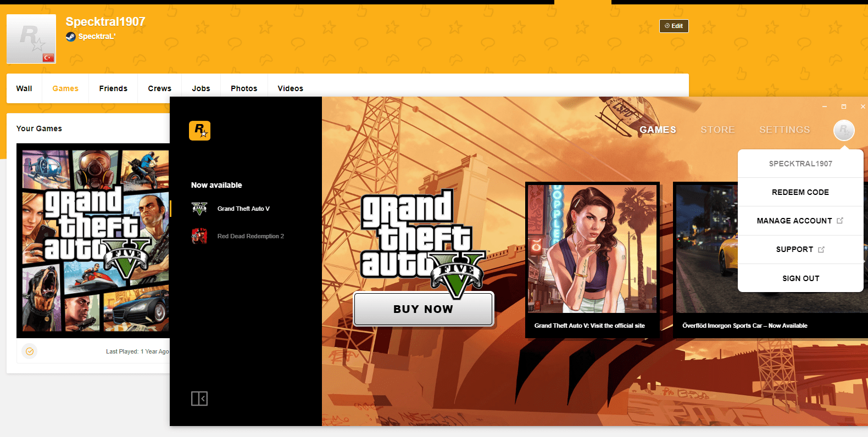Open the STORE tab in launcher
The width and height of the screenshot is (868, 437).
point(717,130)
